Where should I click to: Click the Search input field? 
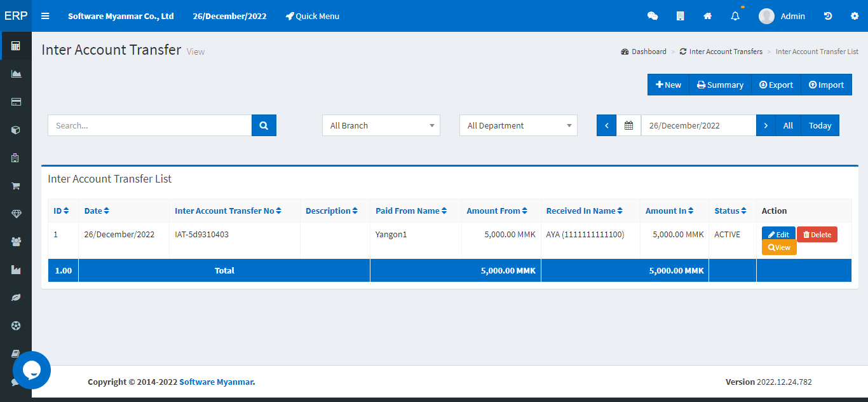coord(150,125)
